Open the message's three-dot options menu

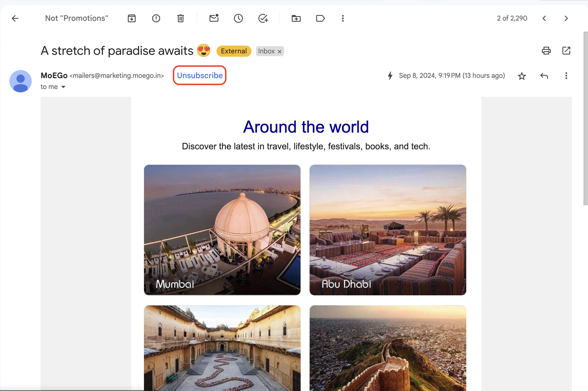pos(566,76)
